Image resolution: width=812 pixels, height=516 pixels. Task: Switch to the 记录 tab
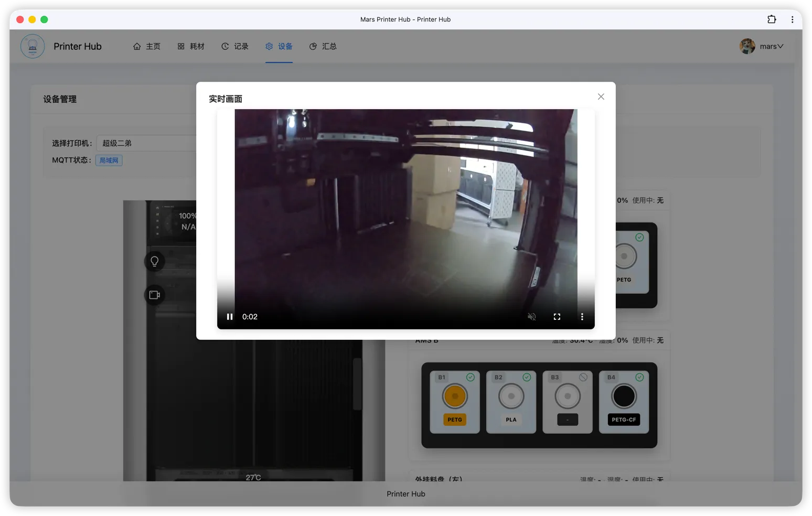click(x=235, y=46)
